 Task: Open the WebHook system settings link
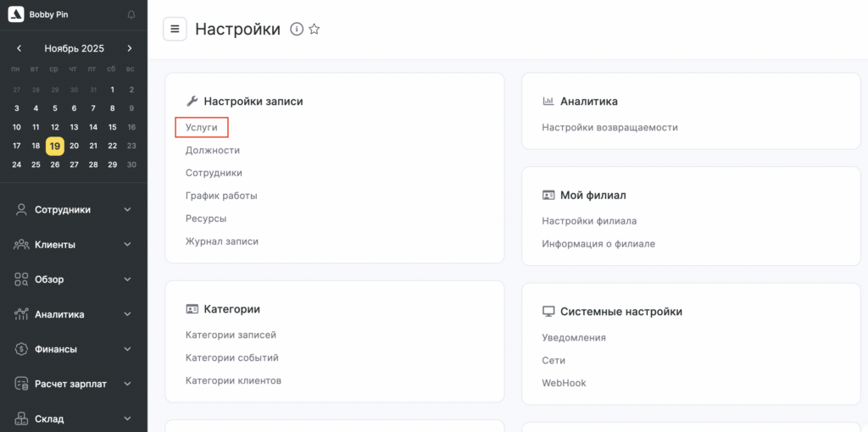coord(564,383)
